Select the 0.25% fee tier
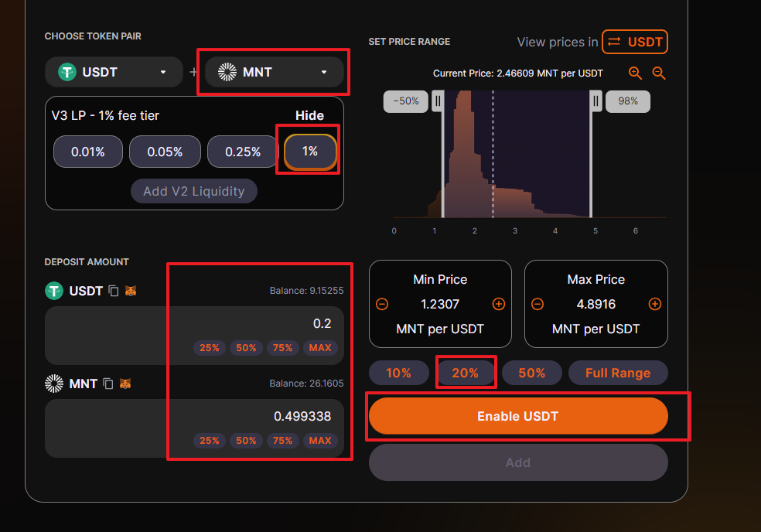 pyautogui.click(x=243, y=152)
